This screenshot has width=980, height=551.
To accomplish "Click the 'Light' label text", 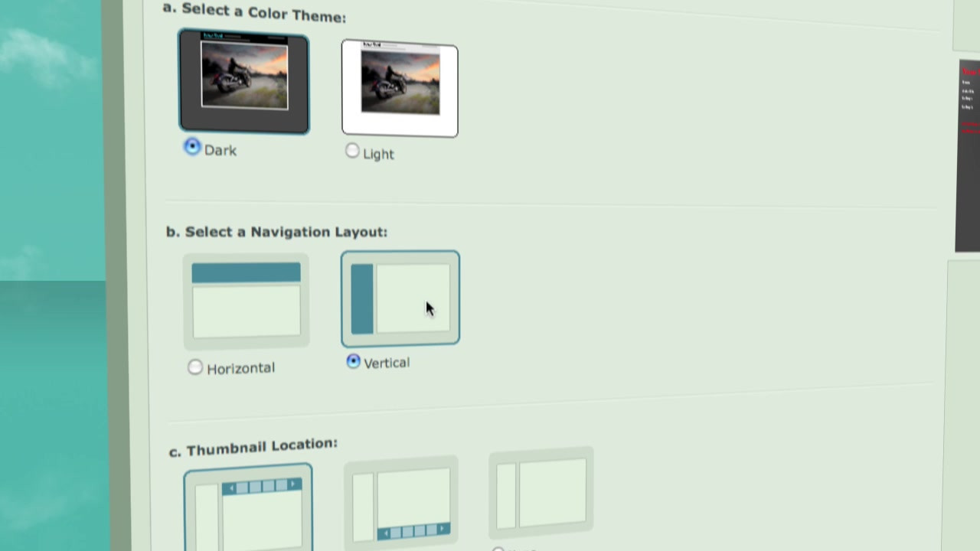I will point(378,154).
